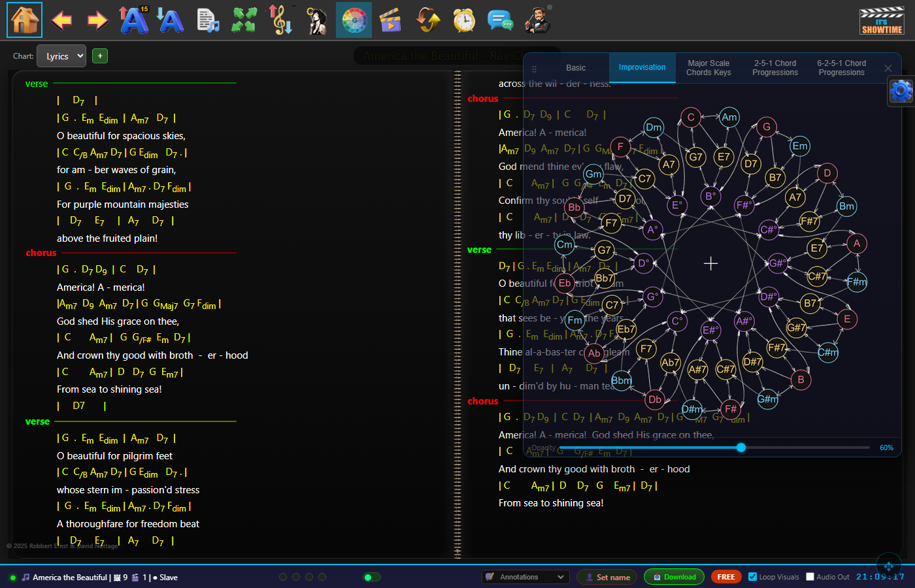Increase font size with up-arrow A
Screen dimensions: 915x588
(x=134, y=20)
